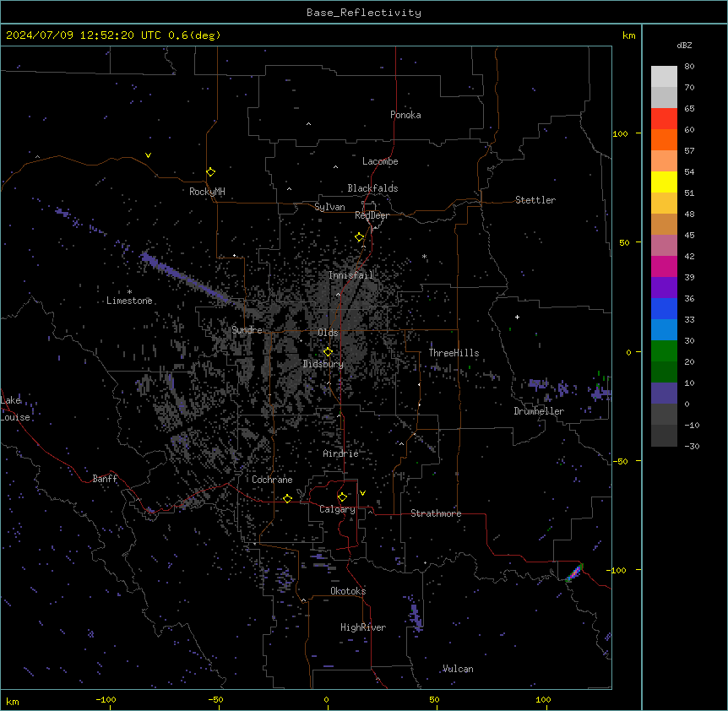Select the bright yellow swatch between 54 and 51
The width and height of the screenshot is (728, 711).
click(664, 182)
